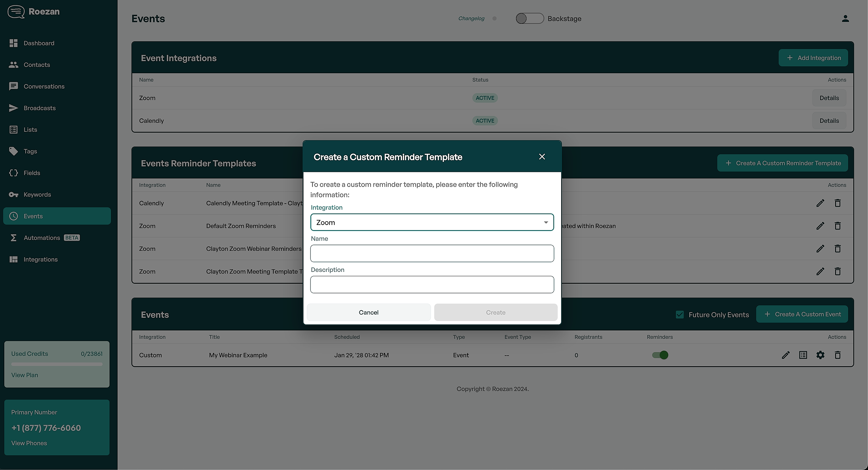Open the user account profile icon

coord(845,19)
